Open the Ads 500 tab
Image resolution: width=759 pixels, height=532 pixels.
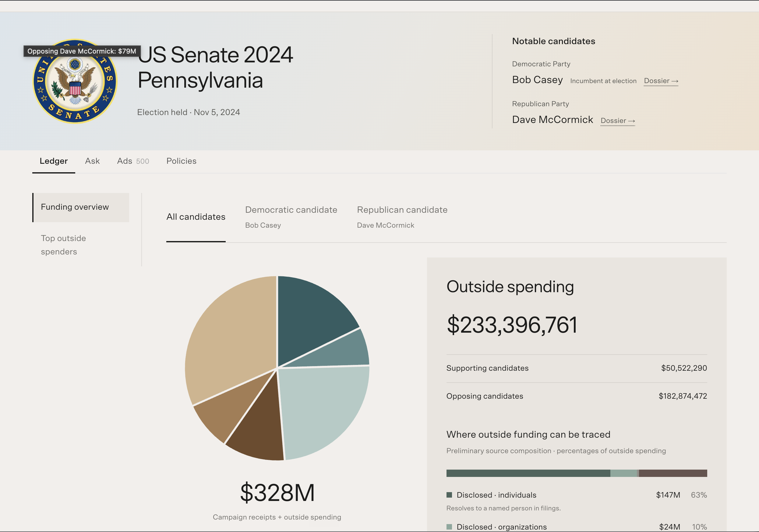click(x=133, y=161)
